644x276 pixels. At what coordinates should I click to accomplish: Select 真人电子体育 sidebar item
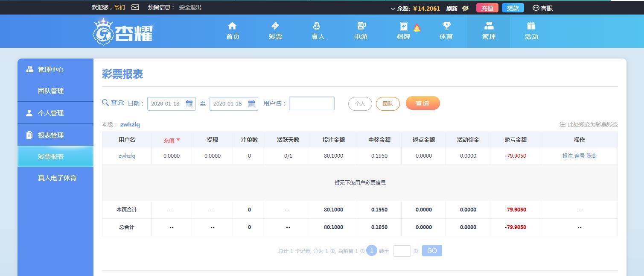tap(55, 178)
